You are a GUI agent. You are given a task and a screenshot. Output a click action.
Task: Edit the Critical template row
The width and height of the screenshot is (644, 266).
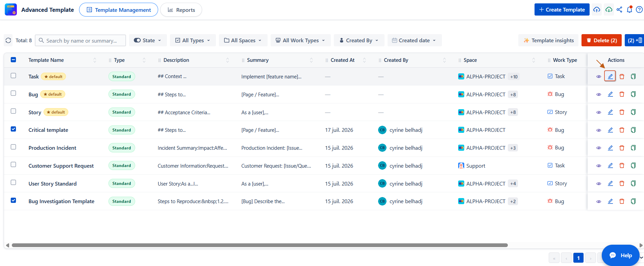[x=610, y=130]
